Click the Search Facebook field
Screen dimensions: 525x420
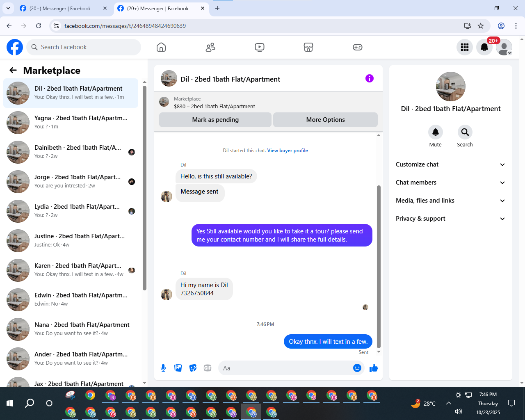coord(84,47)
